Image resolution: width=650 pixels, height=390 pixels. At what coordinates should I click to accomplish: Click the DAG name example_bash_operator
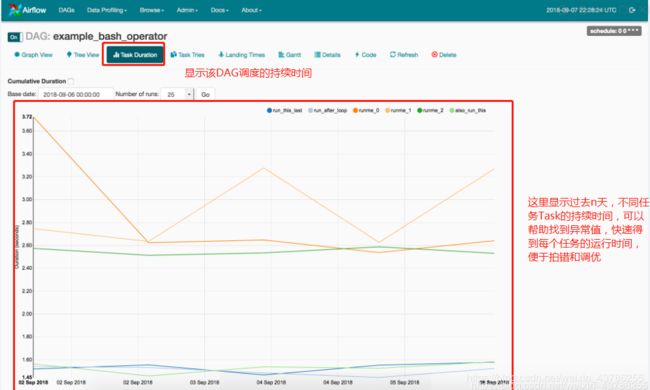pyautogui.click(x=110, y=36)
